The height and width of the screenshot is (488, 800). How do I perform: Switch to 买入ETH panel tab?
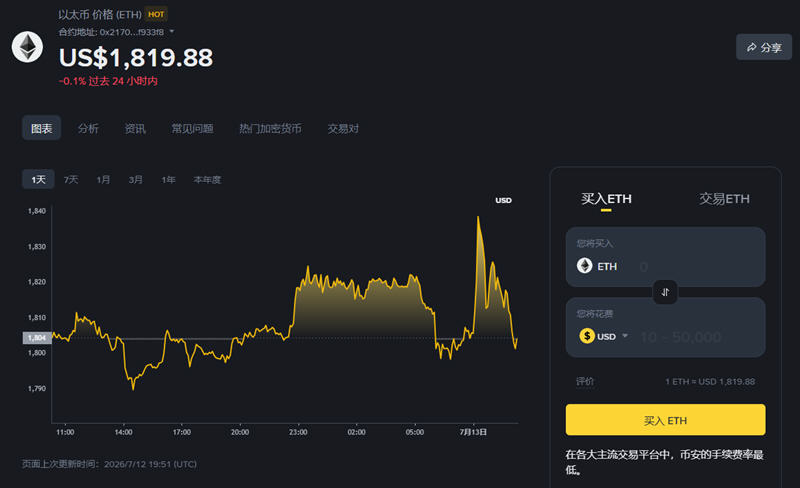coord(606,199)
